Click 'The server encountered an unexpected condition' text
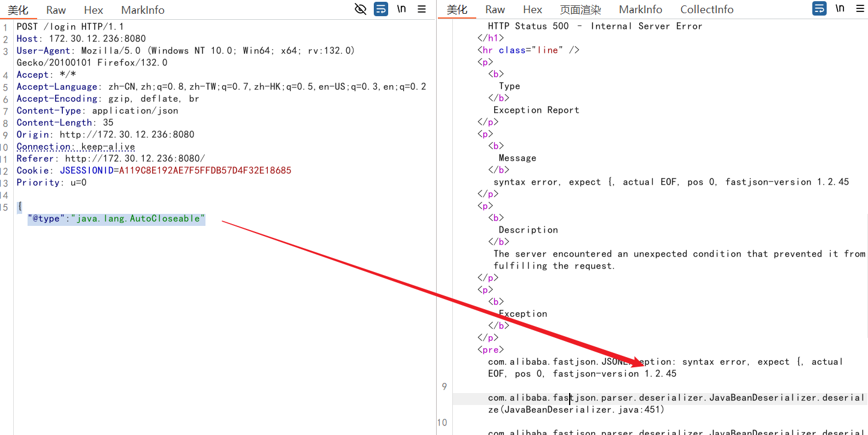The height and width of the screenshot is (435, 868). point(679,253)
